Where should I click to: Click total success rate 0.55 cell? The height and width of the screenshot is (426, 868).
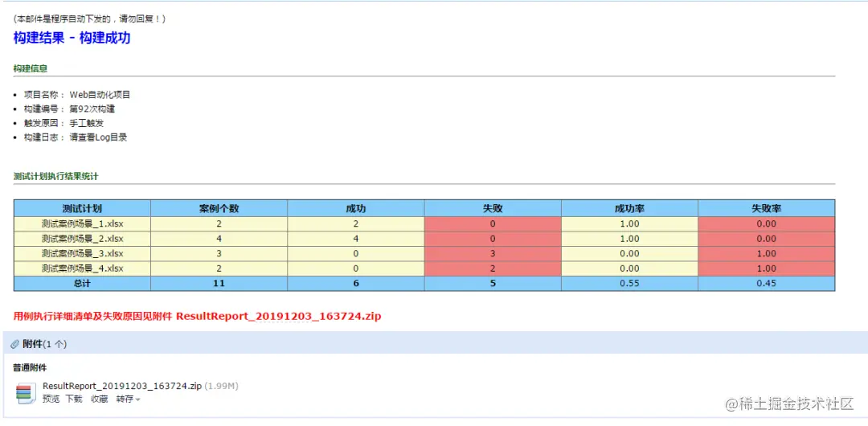tap(629, 283)
